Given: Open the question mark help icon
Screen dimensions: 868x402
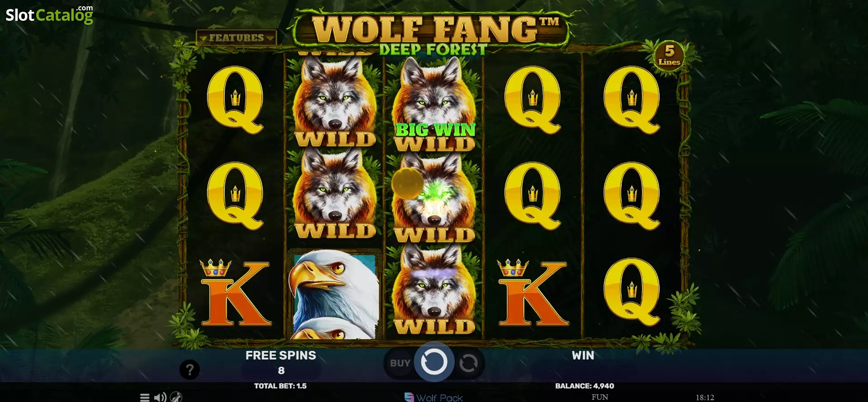Looking at the screenshot, I should [x=190, y=370].
